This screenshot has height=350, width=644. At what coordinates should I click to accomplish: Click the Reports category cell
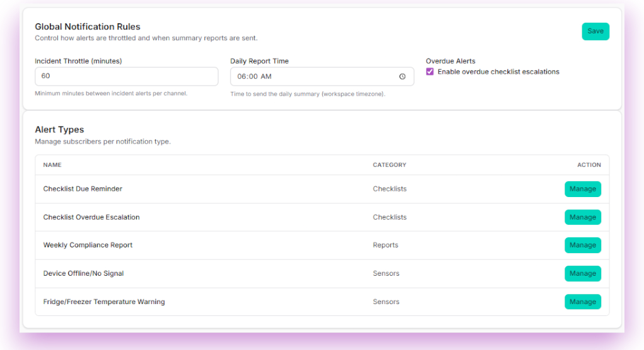tap(385, 245)
